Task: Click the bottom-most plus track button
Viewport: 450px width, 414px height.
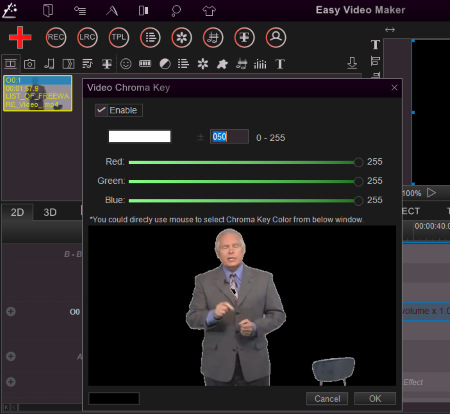Action: (x=11, y=382)
